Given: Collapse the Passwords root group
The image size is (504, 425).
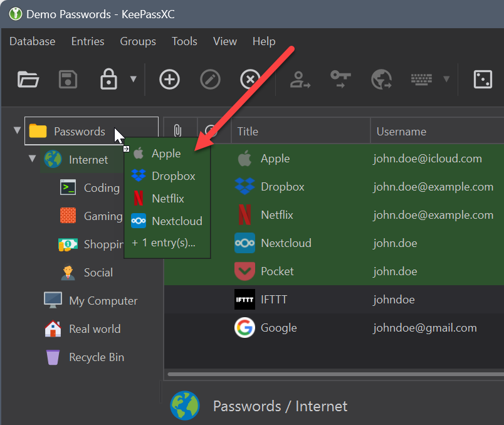Looking at the screenshot, I should click(x=16, y=130).
